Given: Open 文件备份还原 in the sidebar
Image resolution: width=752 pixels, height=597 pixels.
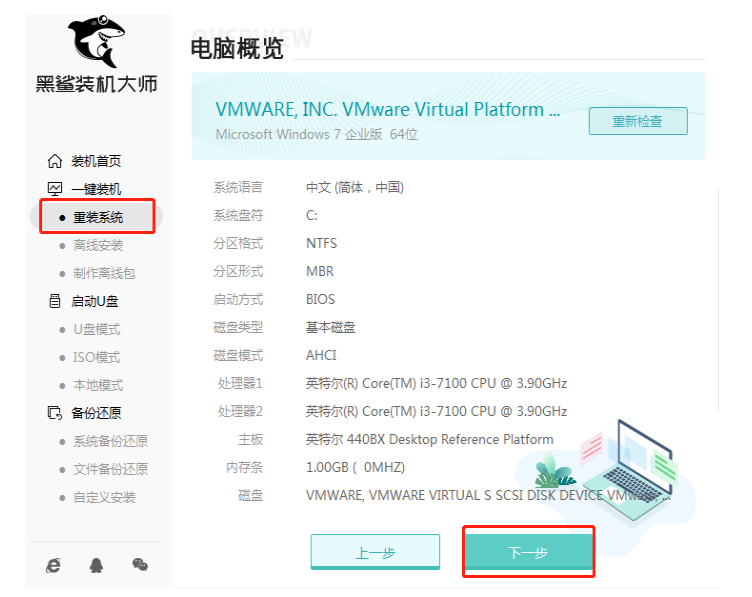Looking at the screenshot, I should (x=110, y=469).
